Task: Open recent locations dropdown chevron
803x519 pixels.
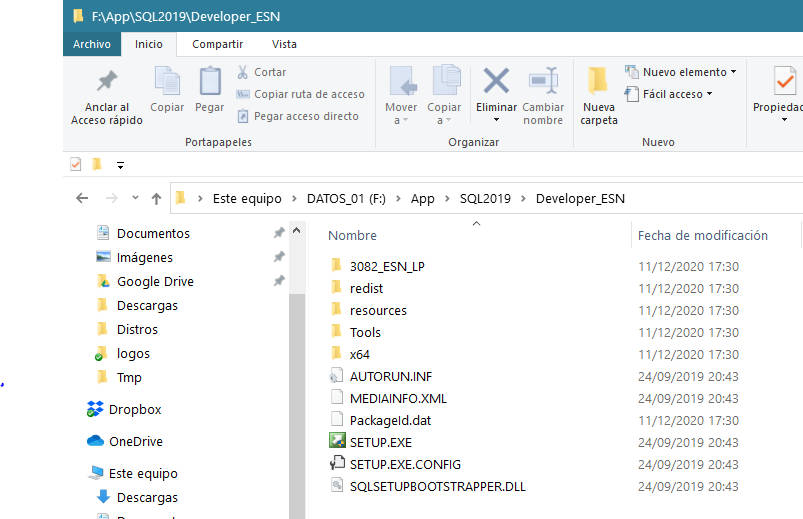Action: pyautogui.click(x=135, y=198)
